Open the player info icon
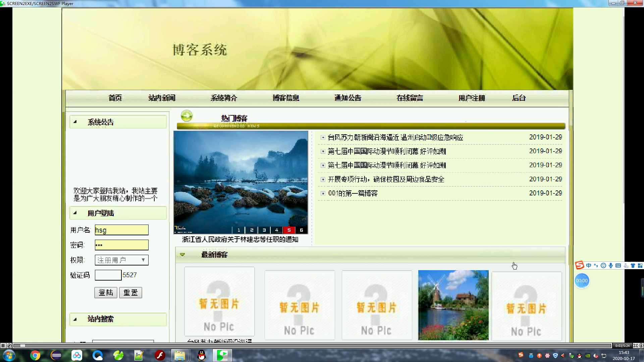Image resolution: width=644 pixels, height=362 pixels. point(641,346)
